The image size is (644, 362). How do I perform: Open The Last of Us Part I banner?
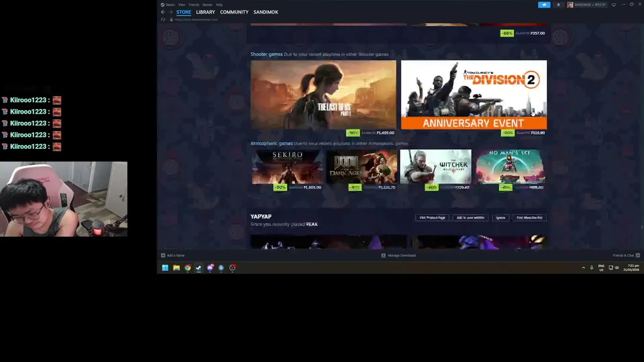pos(324,95)
